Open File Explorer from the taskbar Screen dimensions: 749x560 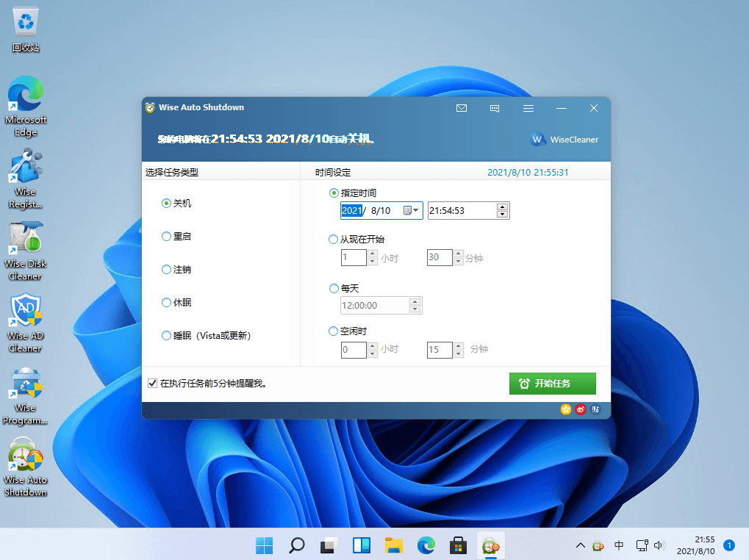coord(394,545)
